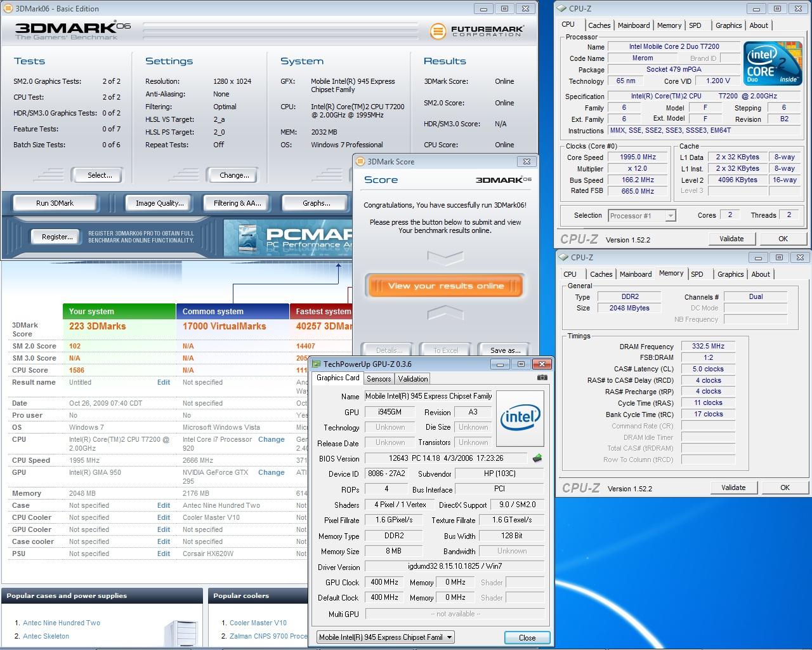The height and width of the screenshot is (650, 812).
Task: Click Register... button in 3DMark06
Action: (57, 237)
